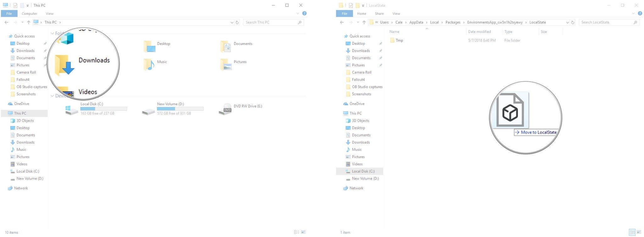
Task: Jump to EnvironmentsApp_cw5n1h2txyewy in the breadcrumb
Action: (495, 22)
